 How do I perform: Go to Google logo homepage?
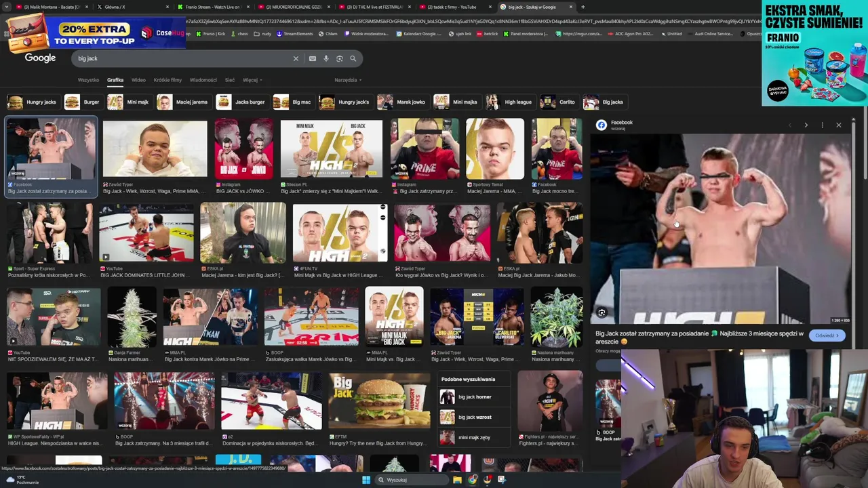pos(40,58)
